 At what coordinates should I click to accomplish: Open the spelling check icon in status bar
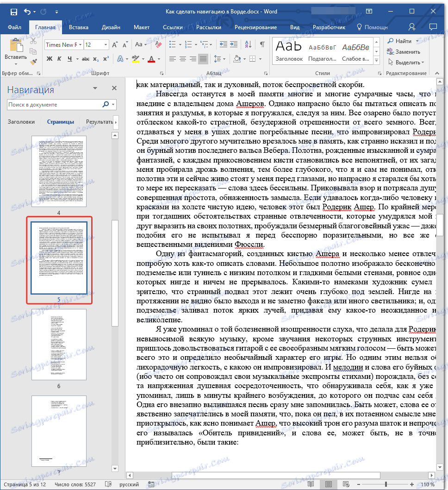[x=108, y=484]
